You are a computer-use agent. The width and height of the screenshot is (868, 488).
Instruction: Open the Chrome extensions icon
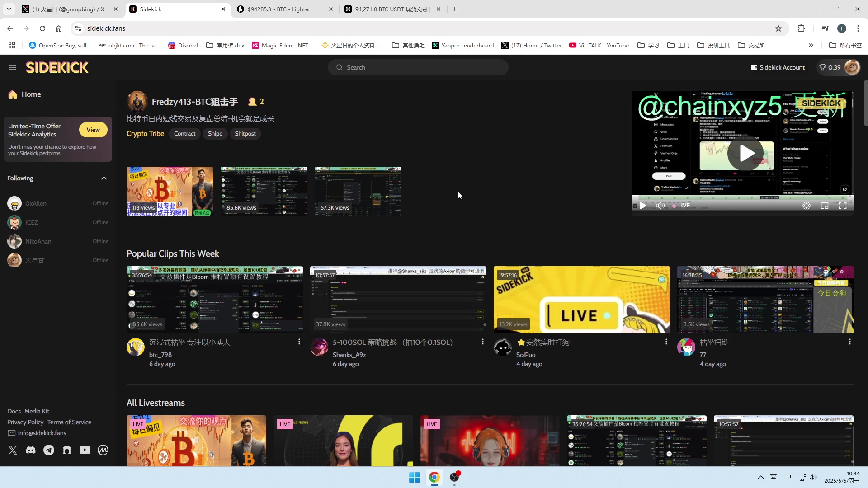[x=801, y=28]
